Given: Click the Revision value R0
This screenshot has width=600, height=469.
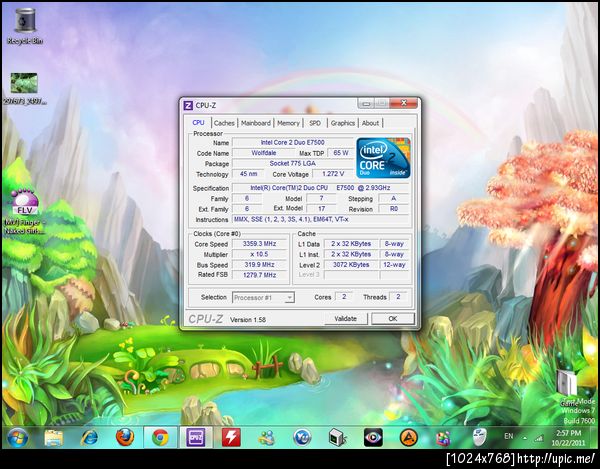Looking at the screenshot, I should tap(393, 209).
